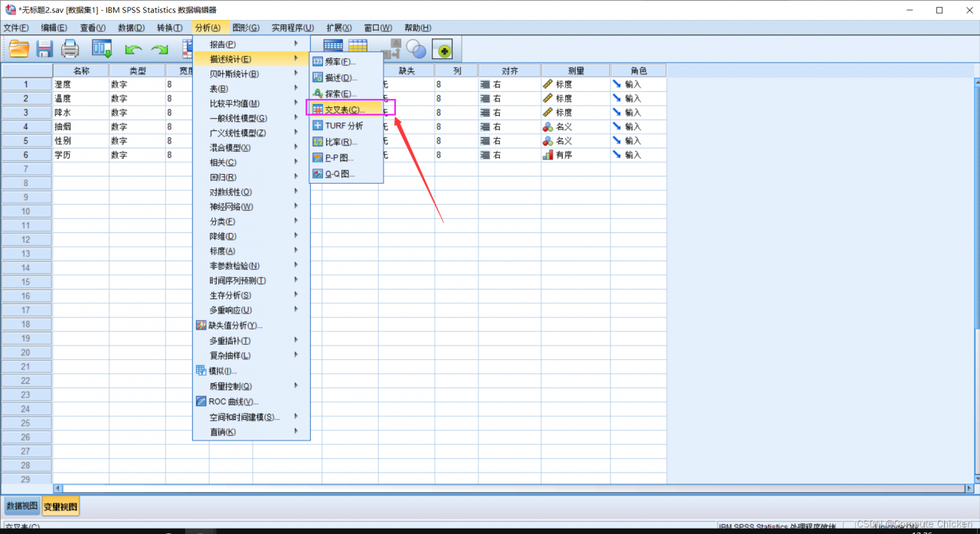The image size is (980, 534).
Task: Expand the 比较平均值(M) submenu
Action: click(251, 103)
